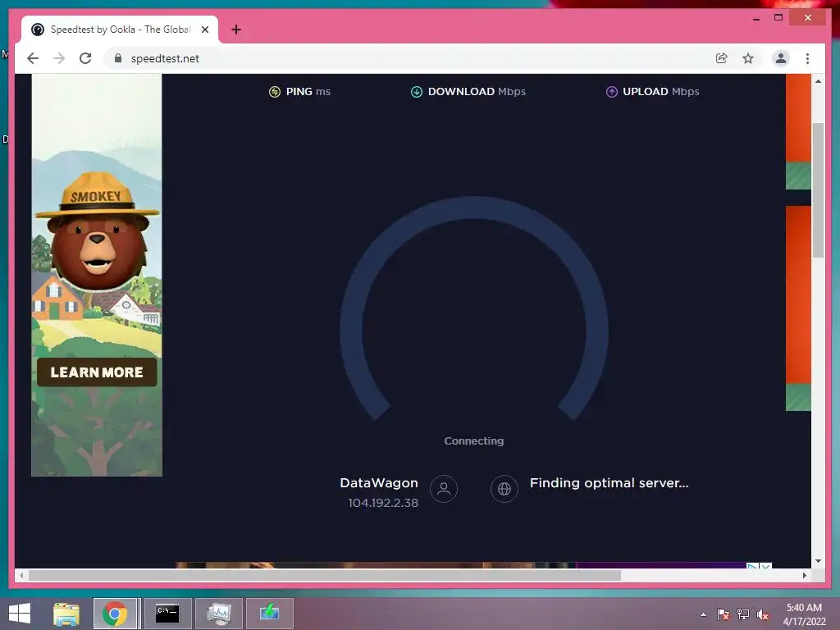Click Finding optimal server text

609,482
